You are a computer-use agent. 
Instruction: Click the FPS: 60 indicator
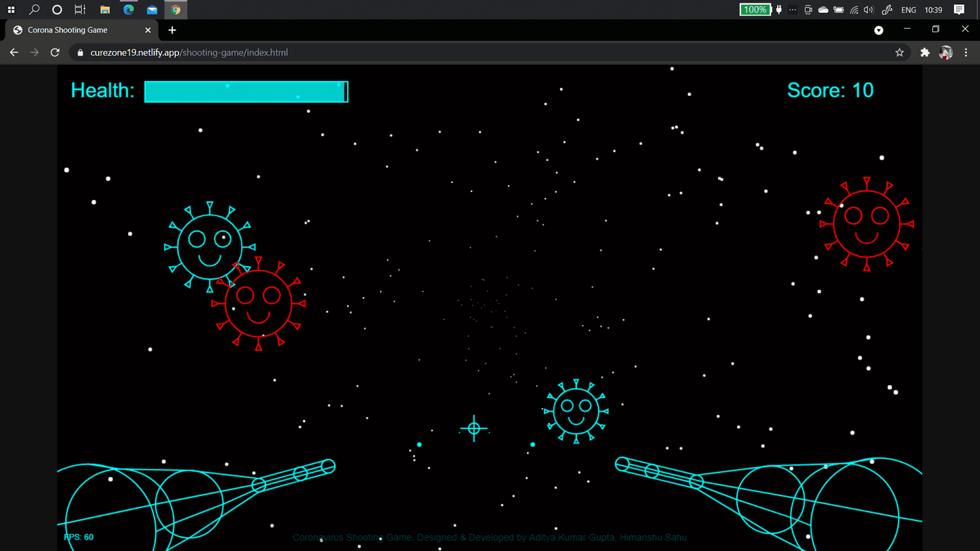[x=79, y=537]
